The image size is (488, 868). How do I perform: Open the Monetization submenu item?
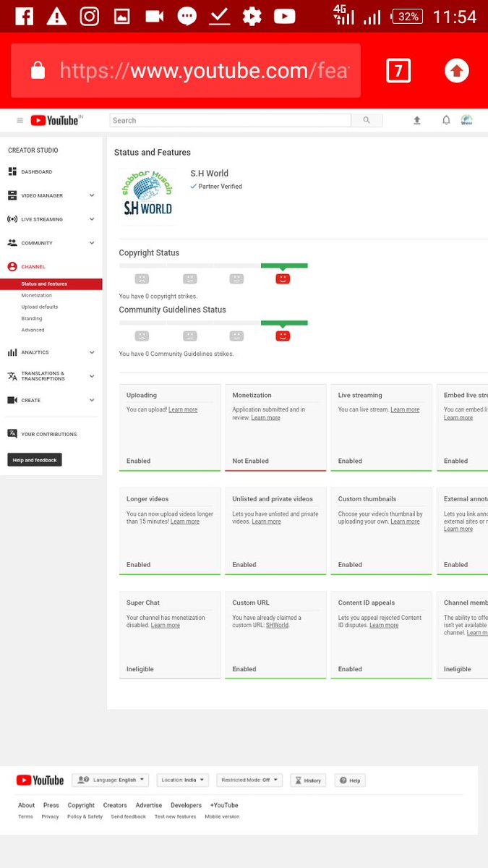click(x=36, y=295)
